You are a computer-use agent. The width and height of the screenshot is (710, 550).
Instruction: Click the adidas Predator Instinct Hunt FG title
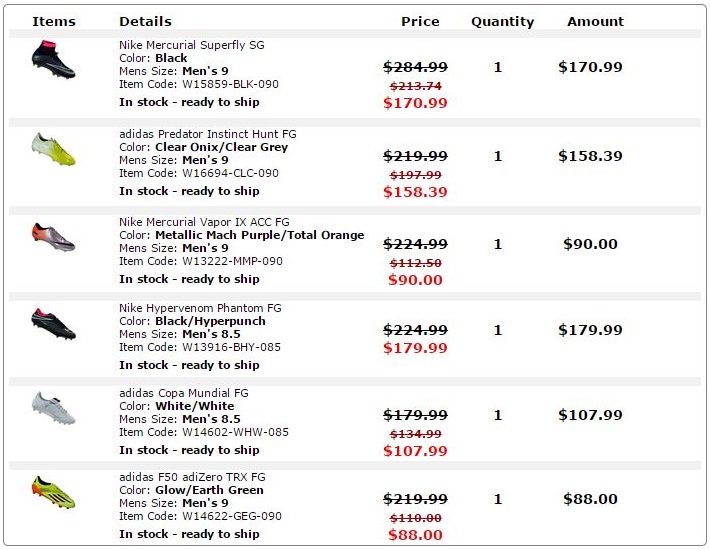[207, 134]
